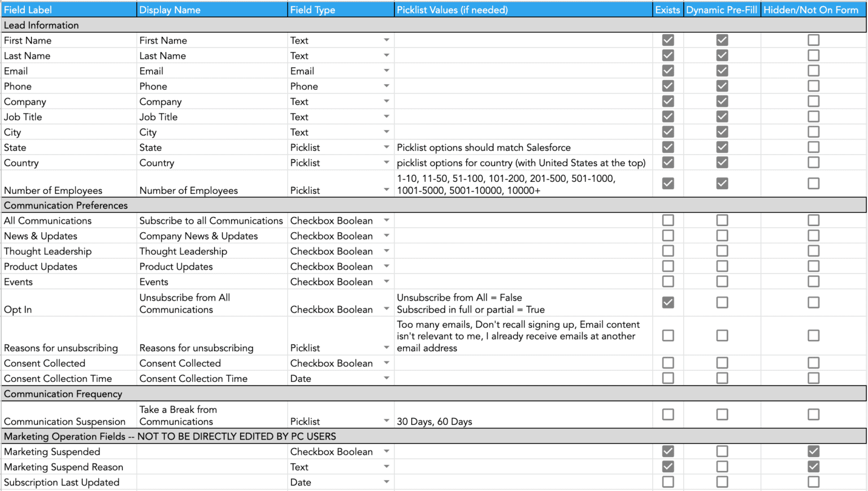The height and width of the screenshot is (491, 868).
Task: Check Exists for Subscription Last Updated
Action: click(x=667, y=482)
